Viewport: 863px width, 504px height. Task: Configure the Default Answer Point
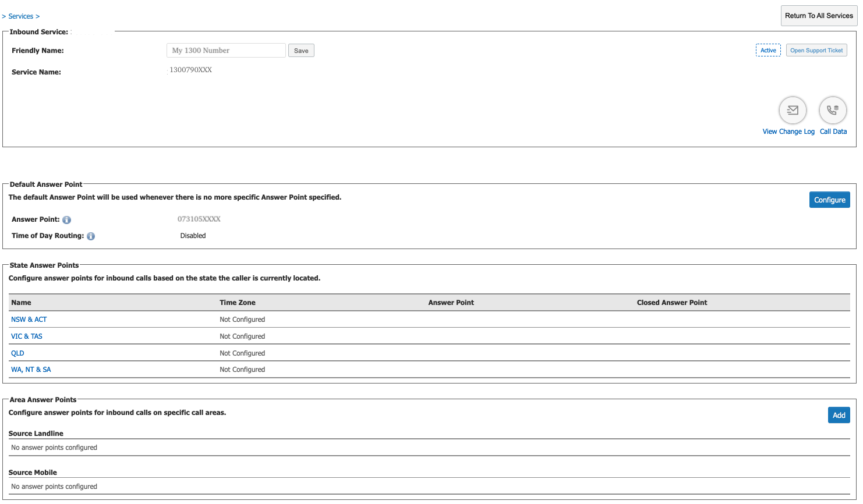(x=830, y=200)
